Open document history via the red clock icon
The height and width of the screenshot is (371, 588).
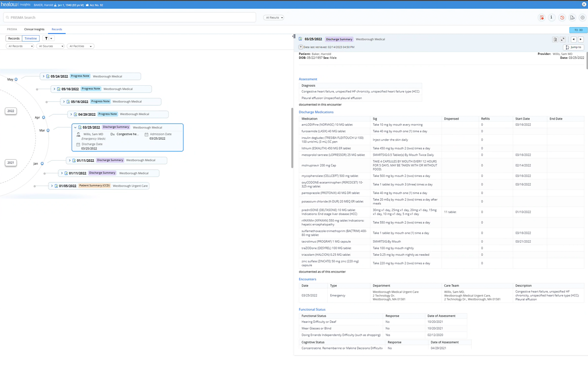click(x=562, y=17)
